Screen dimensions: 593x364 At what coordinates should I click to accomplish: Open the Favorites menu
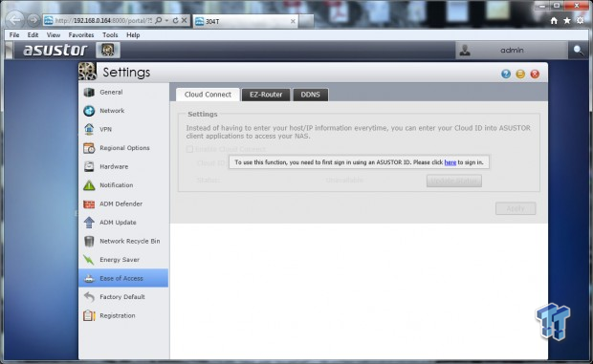(81, 34)
